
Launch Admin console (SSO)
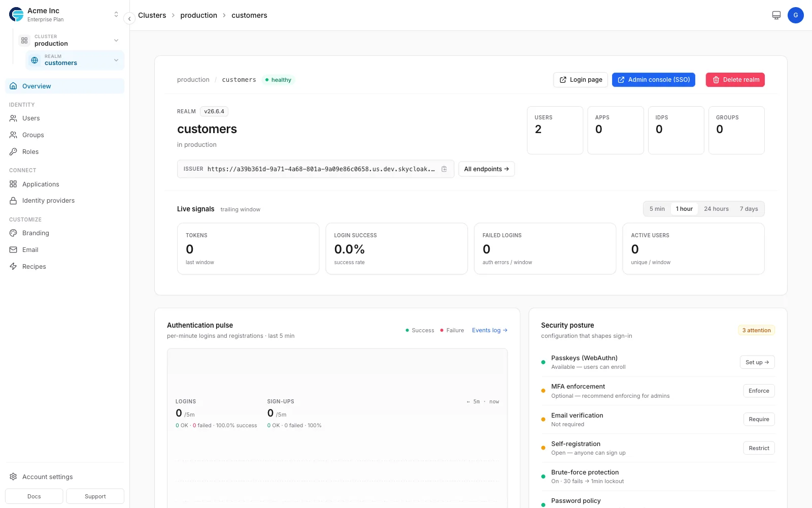coord(654,80)
